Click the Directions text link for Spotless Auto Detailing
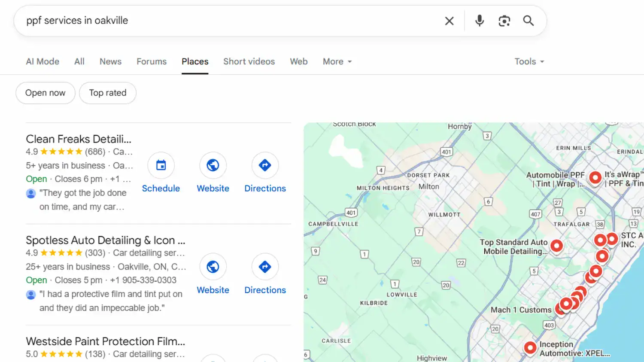644x362 pixels. click(x=265, y=290)
